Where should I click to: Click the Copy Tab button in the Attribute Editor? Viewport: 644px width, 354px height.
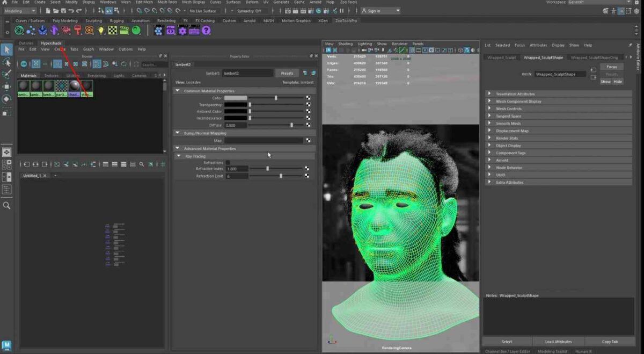[x=609, y=341]
